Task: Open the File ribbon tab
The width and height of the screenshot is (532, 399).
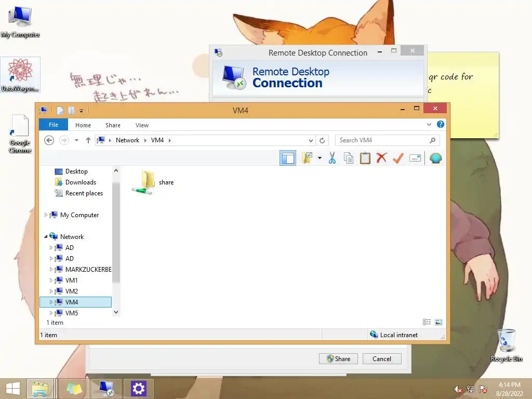Action: tap(54, 125)
